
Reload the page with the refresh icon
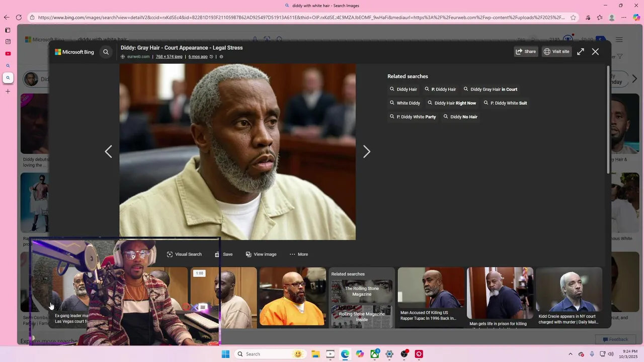[19, 17]
